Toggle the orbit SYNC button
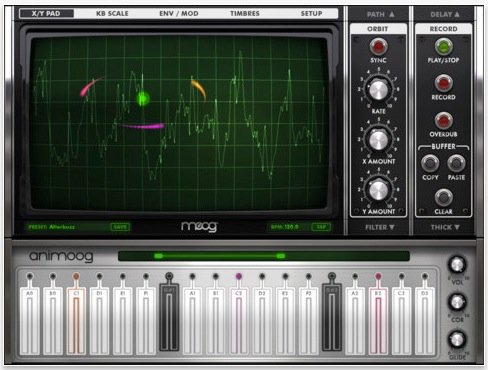This screenshot has height=370, width=488. click(378, 46)
